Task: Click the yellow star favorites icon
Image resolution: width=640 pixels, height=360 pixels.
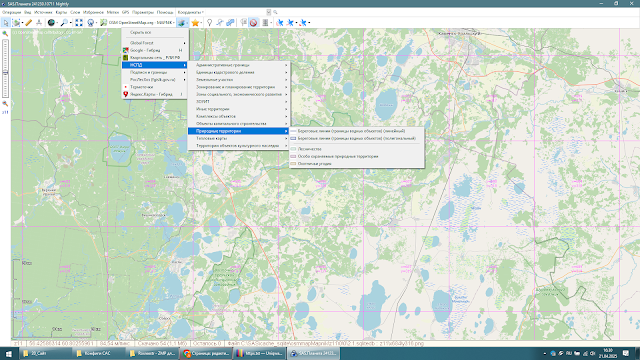Action: coord(195,23)
